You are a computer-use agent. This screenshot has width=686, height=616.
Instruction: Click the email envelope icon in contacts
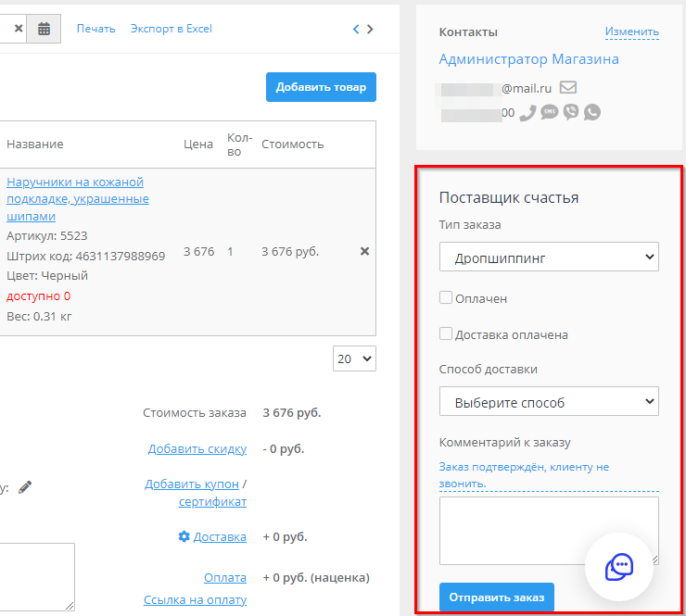point(568,88)
